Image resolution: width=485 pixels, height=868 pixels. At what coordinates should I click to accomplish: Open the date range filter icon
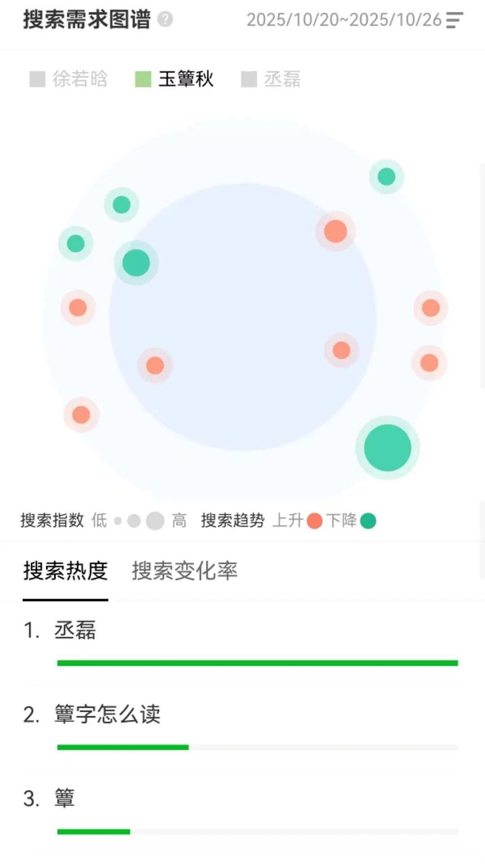(454, 20)
